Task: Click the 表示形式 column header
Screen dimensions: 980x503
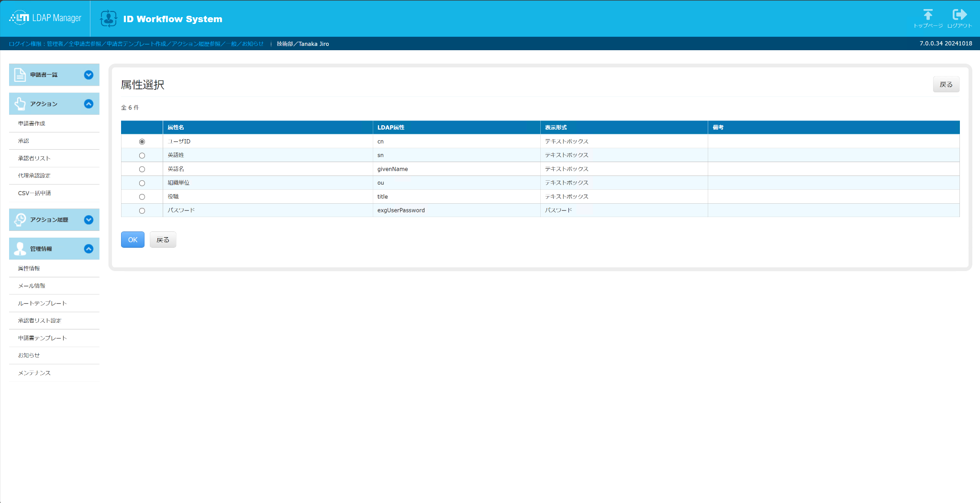Action: 624,127
